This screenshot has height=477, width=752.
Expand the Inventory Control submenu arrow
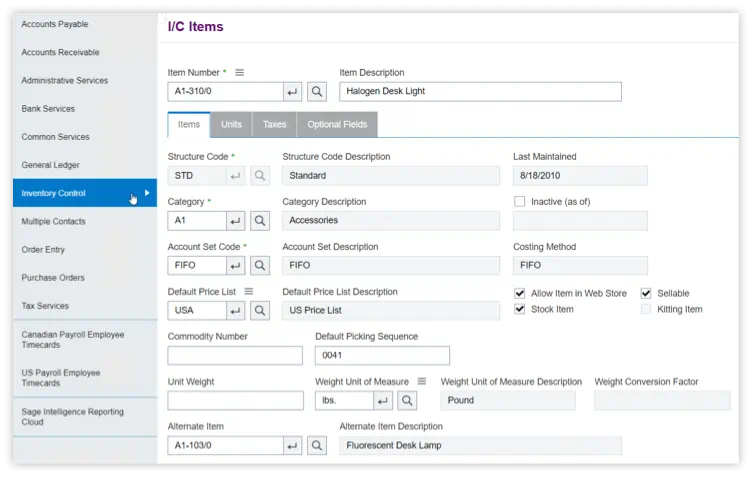tap(147, 193)
